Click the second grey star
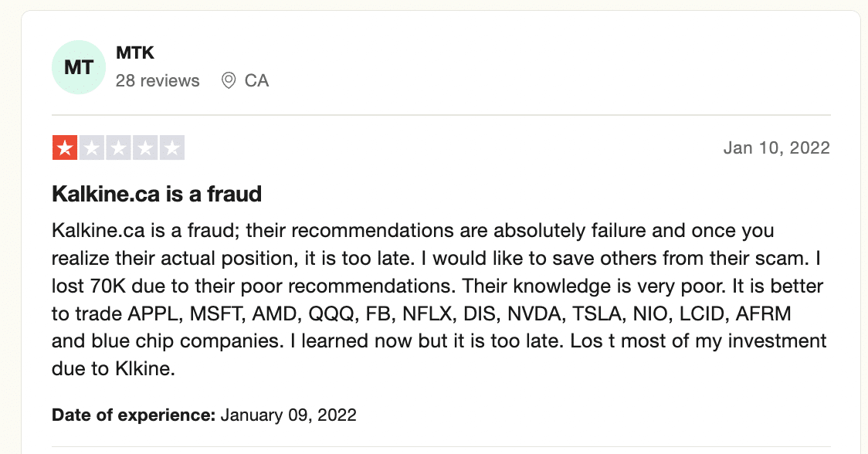 (92, 147)
